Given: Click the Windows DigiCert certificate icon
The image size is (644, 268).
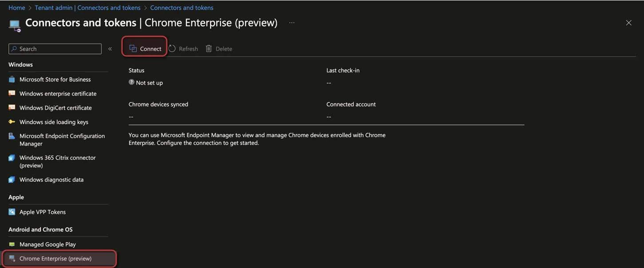Looking at the screenshot, I should [x=12, y=108].
